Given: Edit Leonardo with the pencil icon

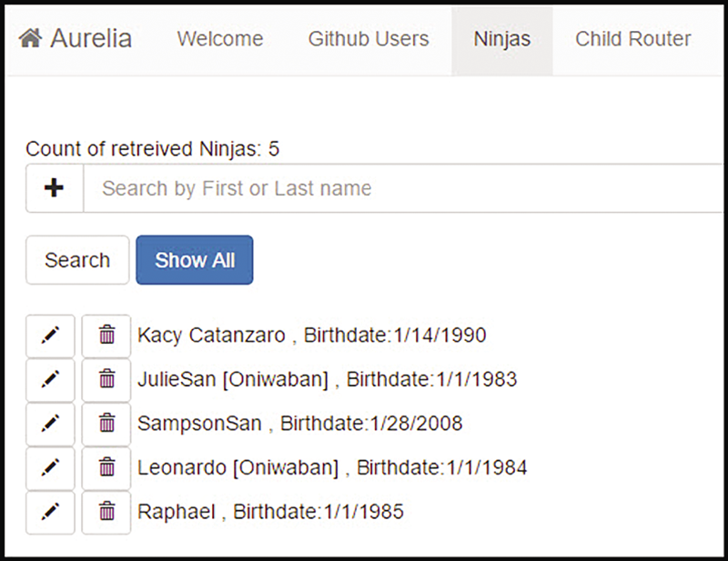Looking at the screenshot, I should [x=50, y=468].
